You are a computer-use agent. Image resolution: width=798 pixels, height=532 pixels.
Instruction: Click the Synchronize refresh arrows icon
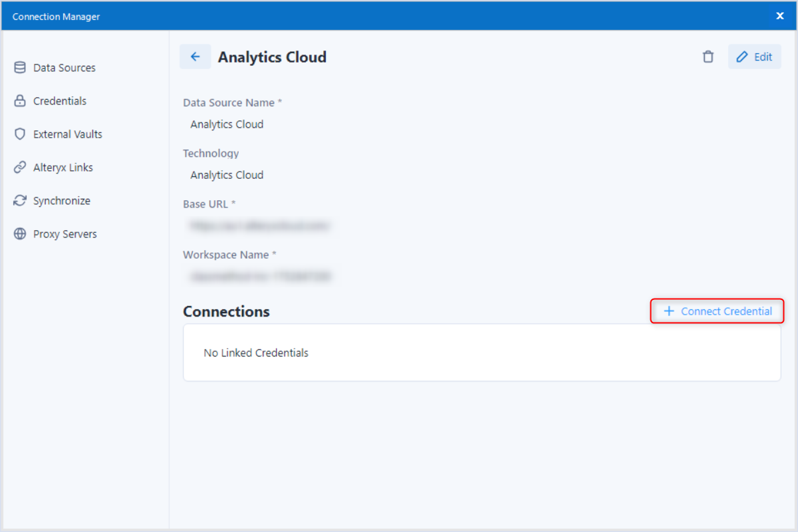[x=20, y=201]
